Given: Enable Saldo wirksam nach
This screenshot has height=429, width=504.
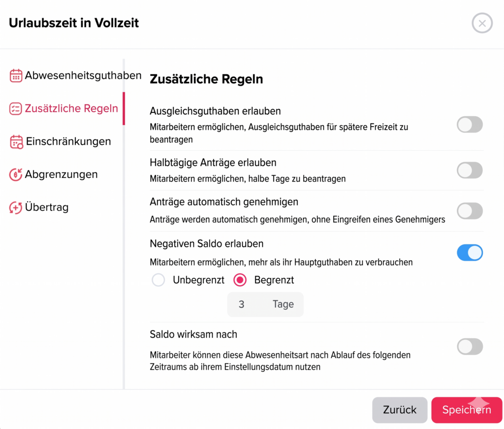Looking at the screenshot, I should coord(470,347).
